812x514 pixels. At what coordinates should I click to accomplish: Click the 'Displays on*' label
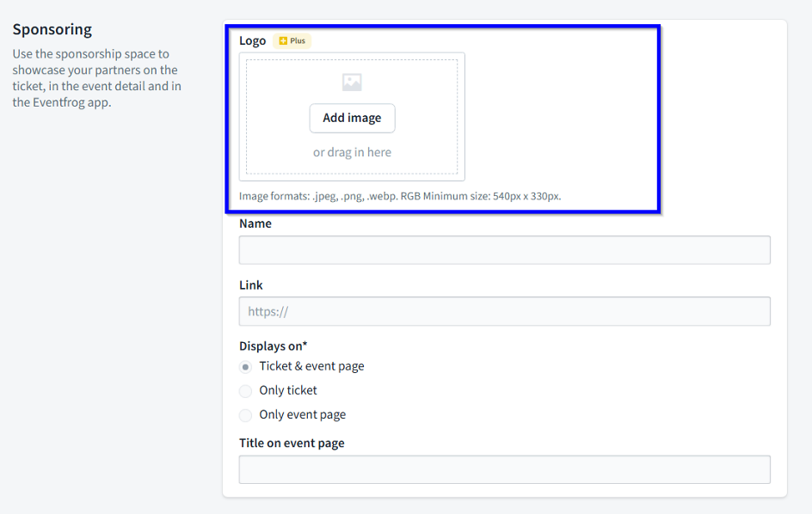273,346
